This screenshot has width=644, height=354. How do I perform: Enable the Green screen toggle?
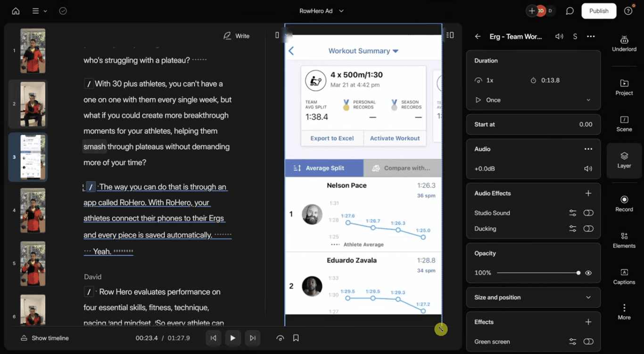[x=588, y=342]
